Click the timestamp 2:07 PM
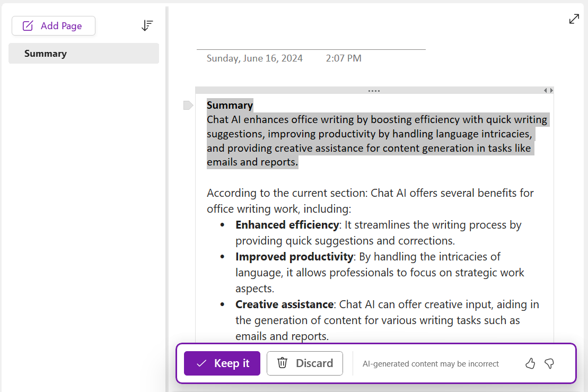588x392 pixels. click(x=344, y=58)
